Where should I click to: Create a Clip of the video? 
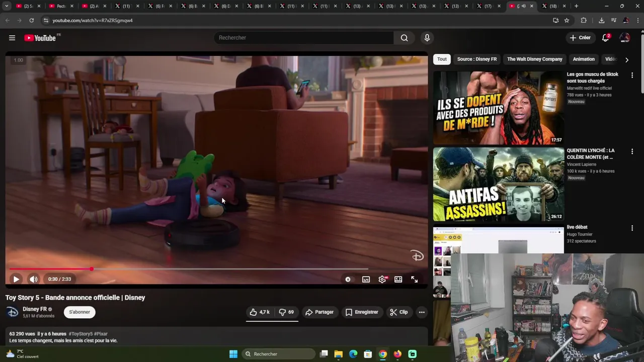click(x=398, y=312)
